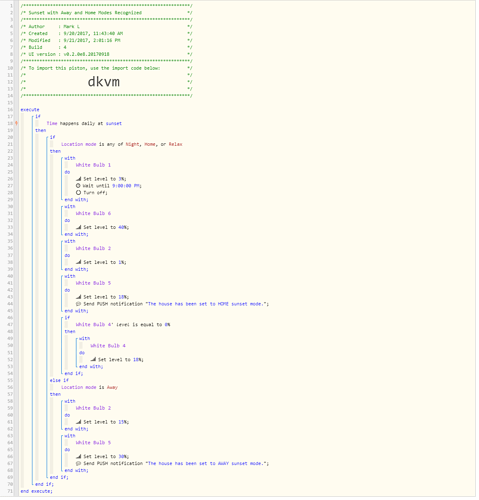Click the notification icon before the AWAY sunset push message
The height and width of the screenshot is (500, 479).
pyautogui.click(x=78, y=464)
